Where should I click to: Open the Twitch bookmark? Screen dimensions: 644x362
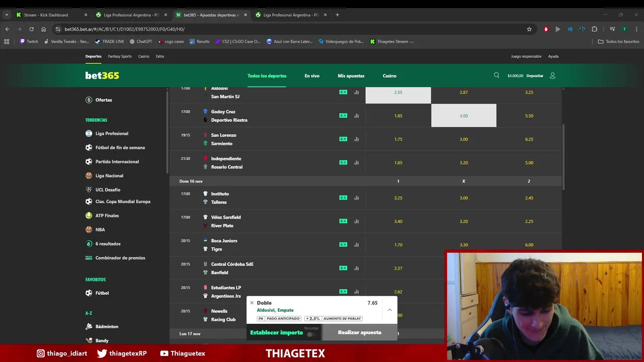click(29, 41)
